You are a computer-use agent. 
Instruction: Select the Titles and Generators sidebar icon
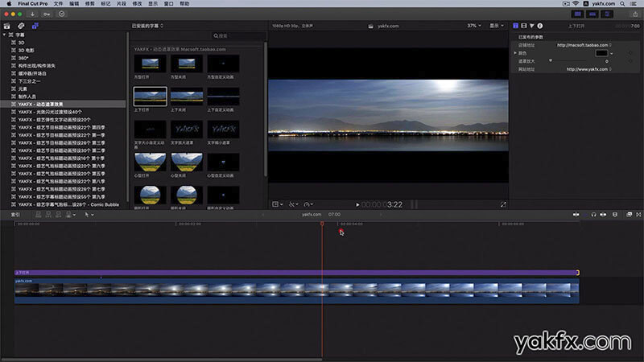(35, 26)
